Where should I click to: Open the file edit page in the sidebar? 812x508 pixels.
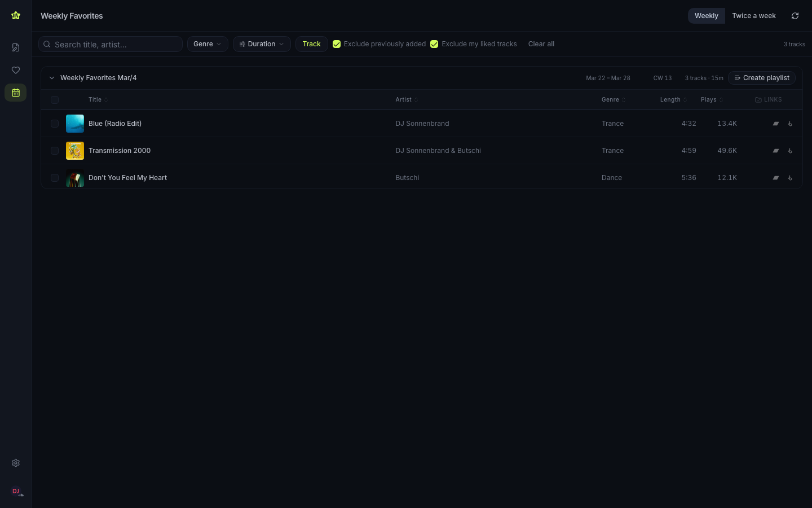[16, 47]
